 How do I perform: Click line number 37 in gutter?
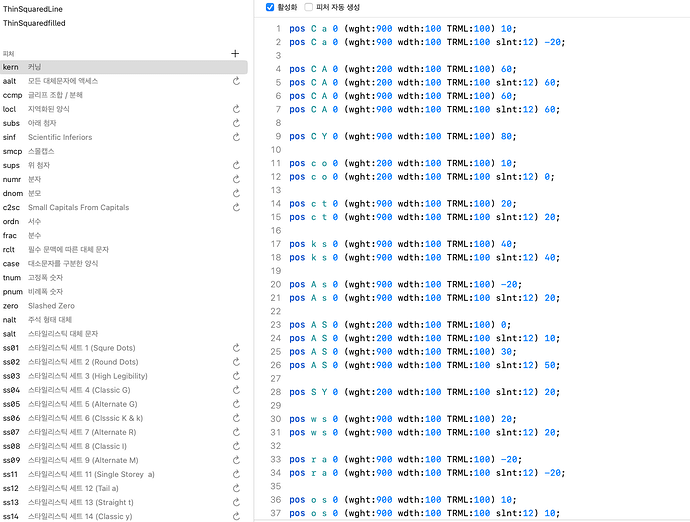pos(276,513)
